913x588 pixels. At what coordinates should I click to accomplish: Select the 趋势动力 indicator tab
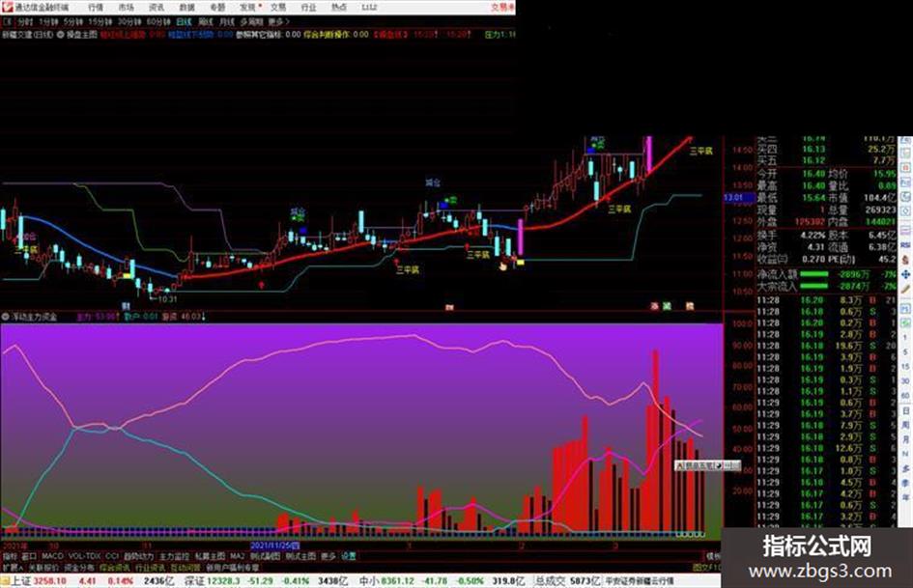[x=138, y=556]
